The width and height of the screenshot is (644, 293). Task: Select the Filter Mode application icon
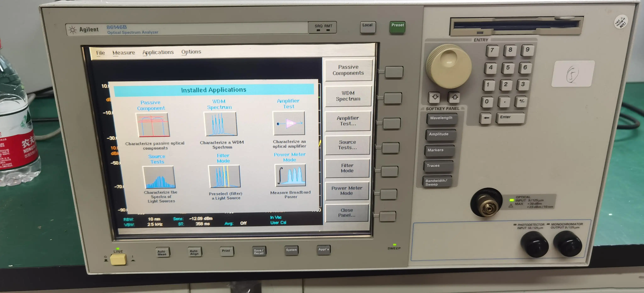(224, 176)
